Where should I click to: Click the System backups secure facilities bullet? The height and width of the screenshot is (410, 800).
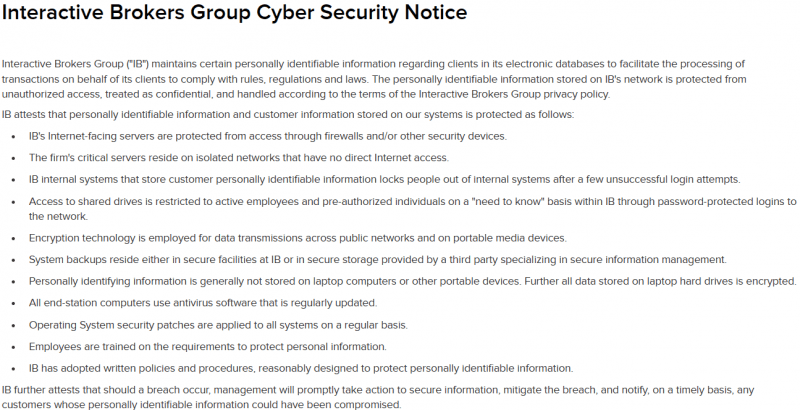click(378, 260)
